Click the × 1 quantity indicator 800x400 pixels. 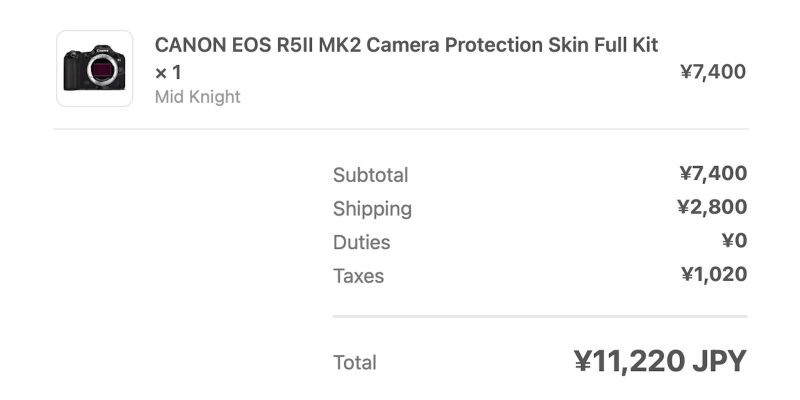click(168, 72)
